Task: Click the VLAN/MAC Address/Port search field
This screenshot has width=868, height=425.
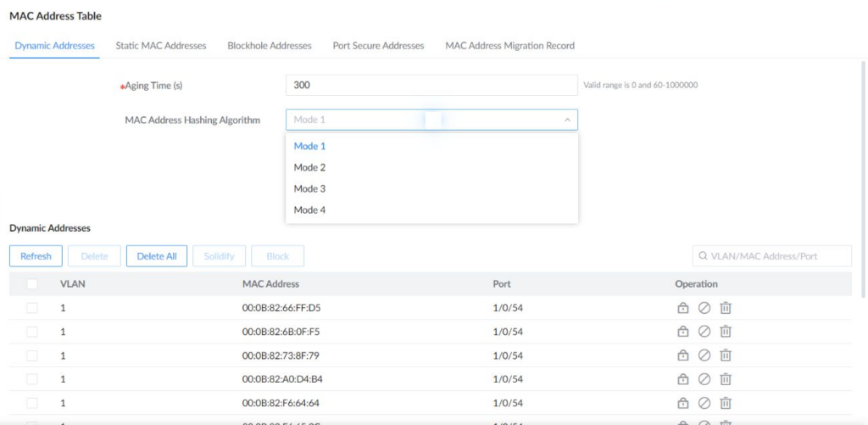Action: click(772, 256)
